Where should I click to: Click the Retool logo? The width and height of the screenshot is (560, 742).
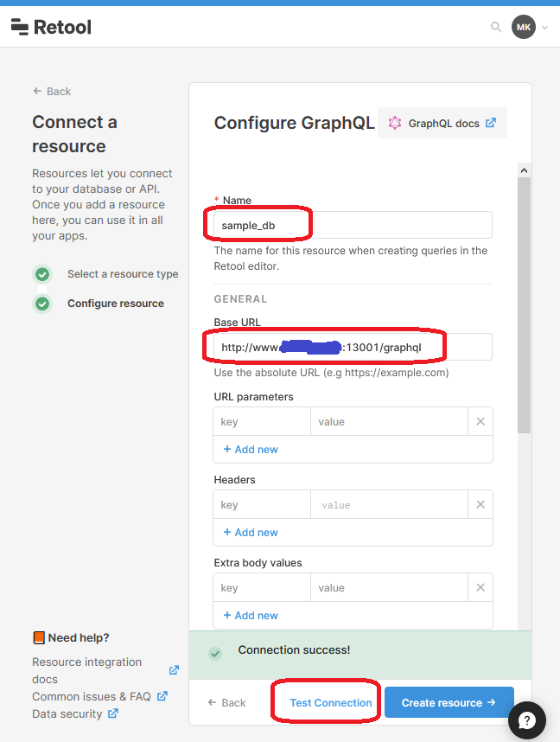point(51,27)
